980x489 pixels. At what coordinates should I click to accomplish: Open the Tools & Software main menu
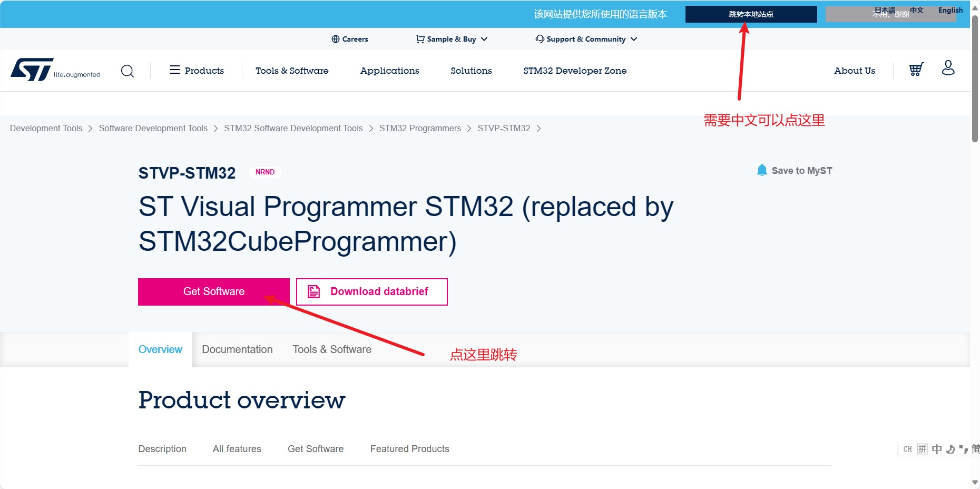292,71
